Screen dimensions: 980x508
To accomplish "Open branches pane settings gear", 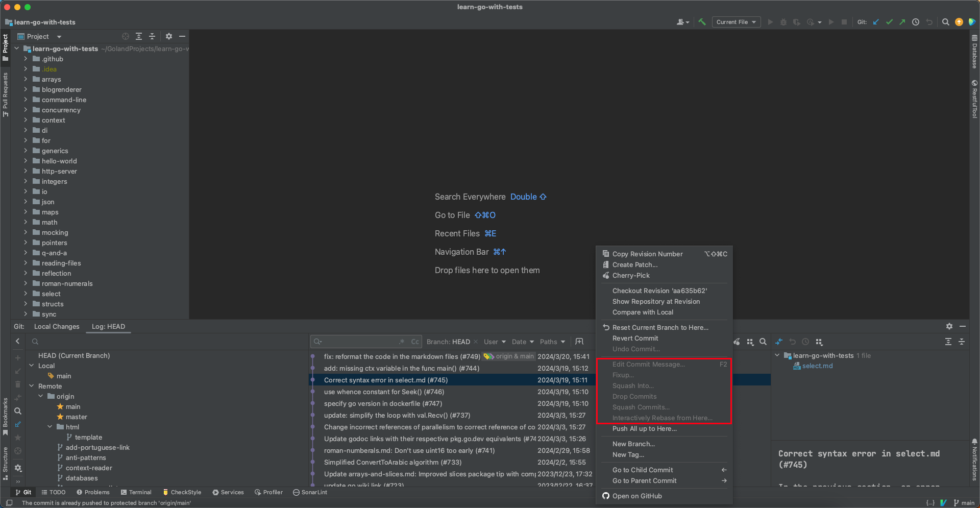I will [18, 468].
